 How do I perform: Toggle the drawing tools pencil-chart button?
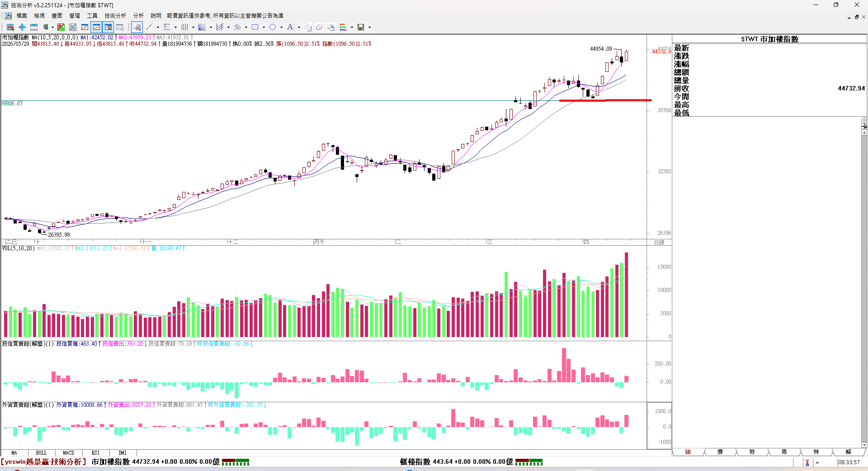[x=137, y=27]
